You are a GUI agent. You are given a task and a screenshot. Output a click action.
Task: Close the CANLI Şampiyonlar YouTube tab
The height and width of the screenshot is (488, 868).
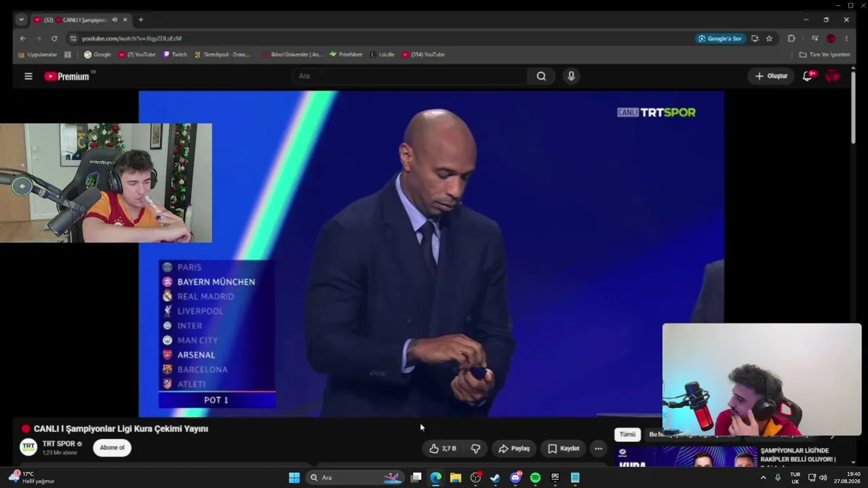pos(125,20)
